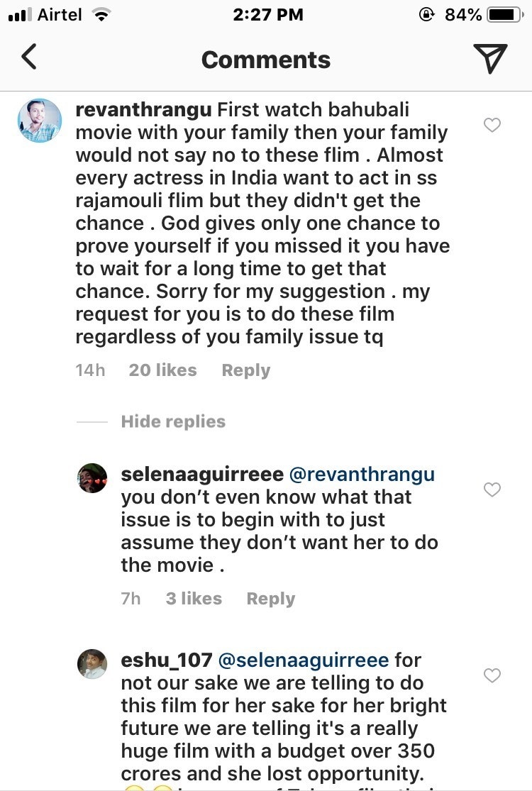Viewport: 532px width, 791px height.
Task: Open the eshu_107 username link
Action: coord(166,660)
